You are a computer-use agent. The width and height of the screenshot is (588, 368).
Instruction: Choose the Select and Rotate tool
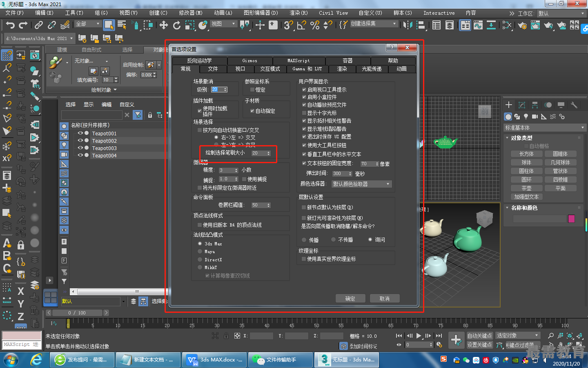pos(177,25)
